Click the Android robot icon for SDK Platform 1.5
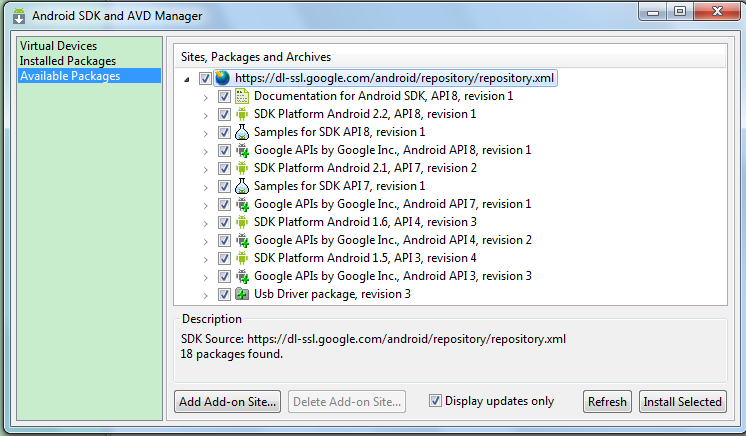 point(242,258)
